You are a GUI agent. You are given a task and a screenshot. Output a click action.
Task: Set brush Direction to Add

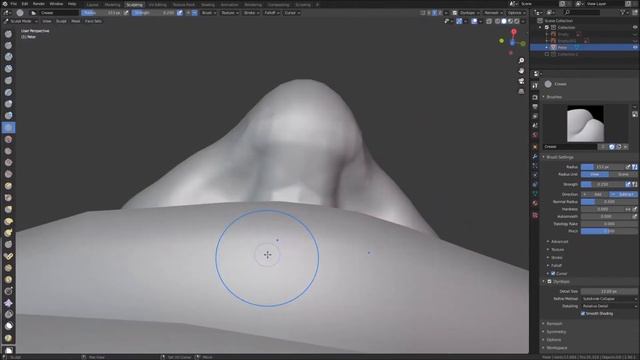tap(595, 194)
